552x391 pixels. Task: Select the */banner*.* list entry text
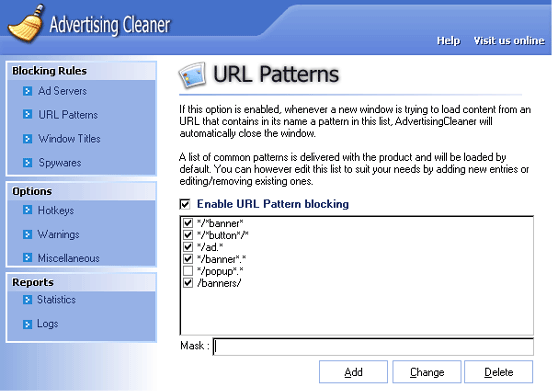(x=221, y=259)
